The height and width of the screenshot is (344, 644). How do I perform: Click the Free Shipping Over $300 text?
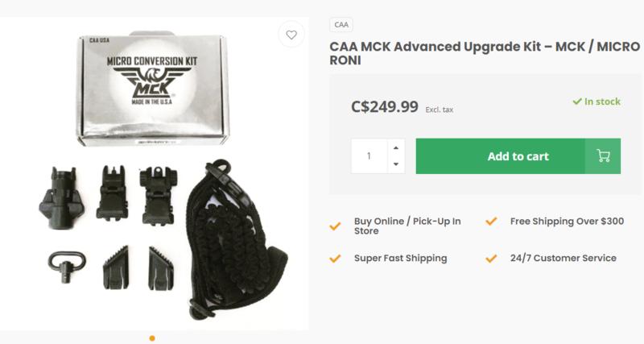coord(567,221)
